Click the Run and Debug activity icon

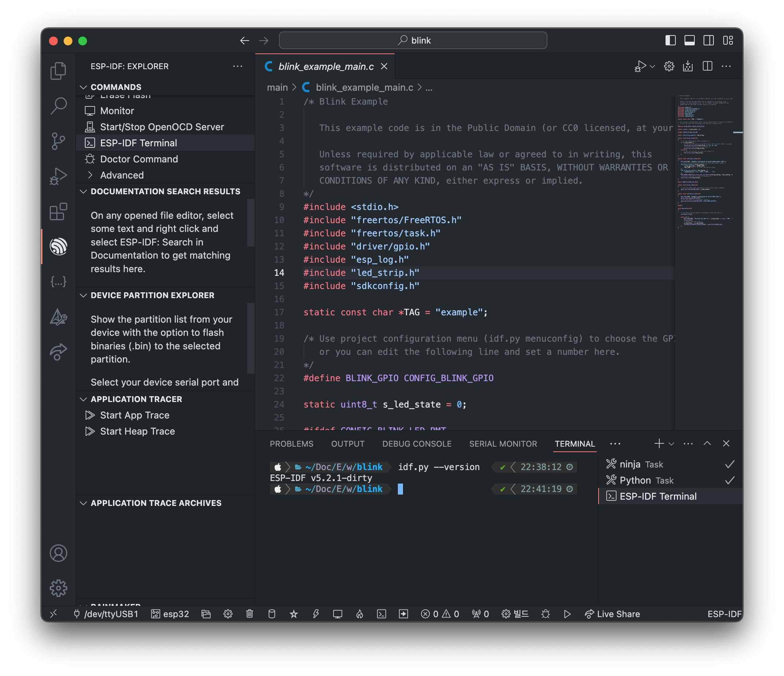(x=58, y=176)
